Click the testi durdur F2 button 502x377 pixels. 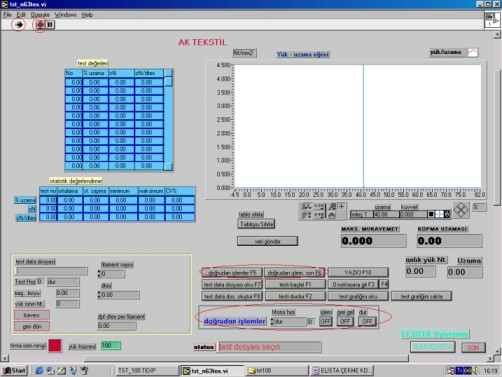[295, 296]
